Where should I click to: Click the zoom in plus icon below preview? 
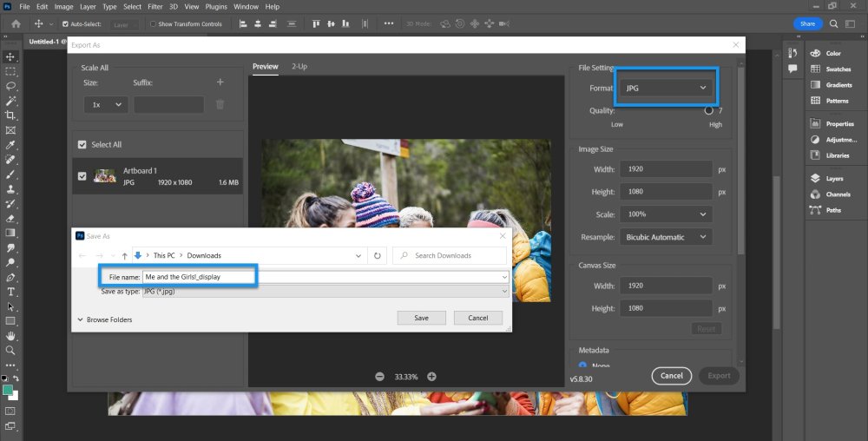coord(431,377)
